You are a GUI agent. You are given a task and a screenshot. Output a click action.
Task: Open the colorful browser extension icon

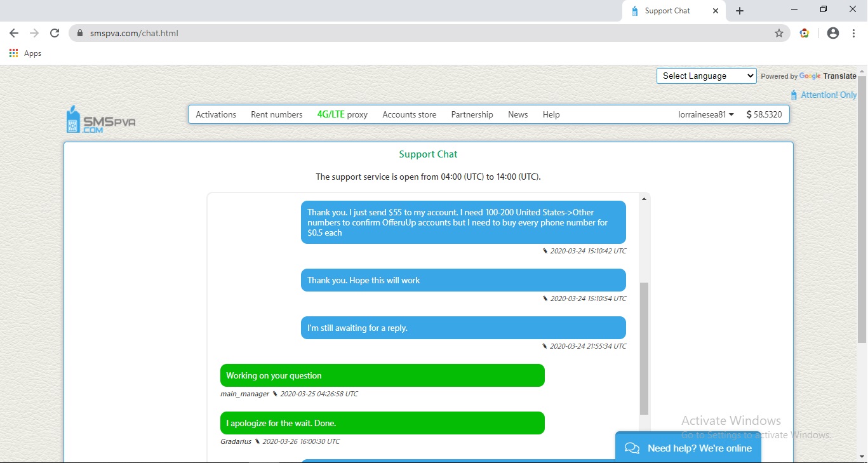point(805,33)
